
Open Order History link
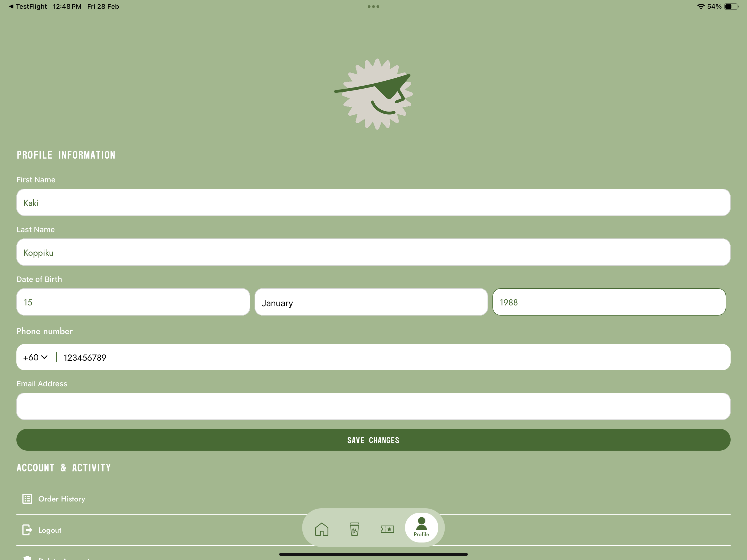pyautogui.click(x=62, y=499)
